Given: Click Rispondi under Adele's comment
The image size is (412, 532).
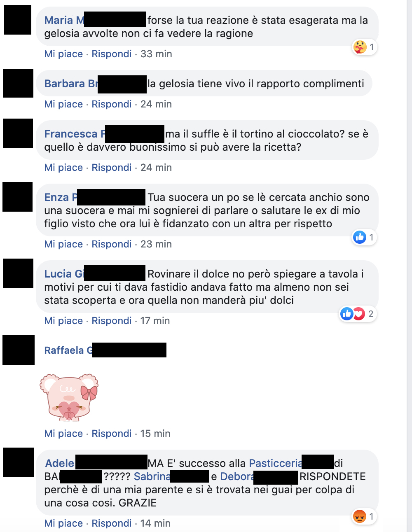Looking at the screenshot, I should click(x=112, y=523).
